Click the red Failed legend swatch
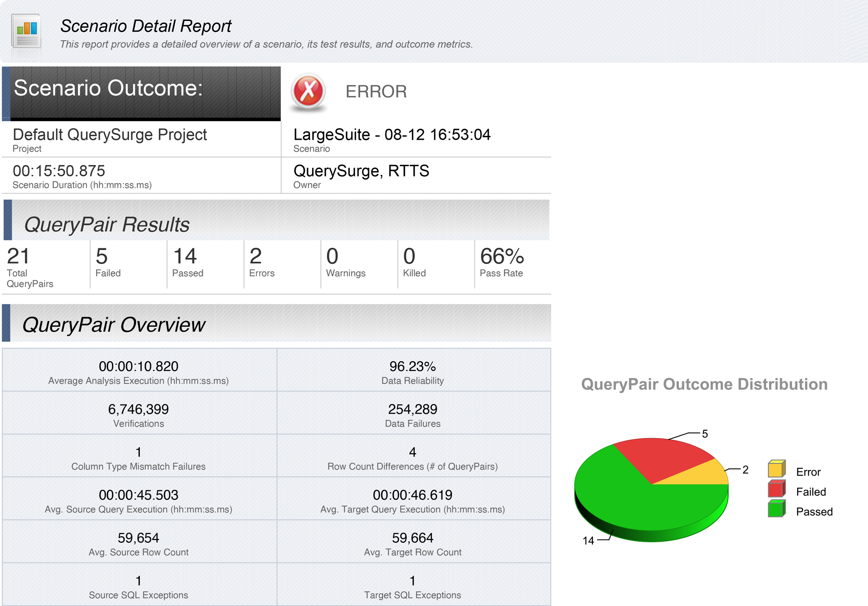The height and width of the screenshot is (606, 868). [x=776, y=489]
